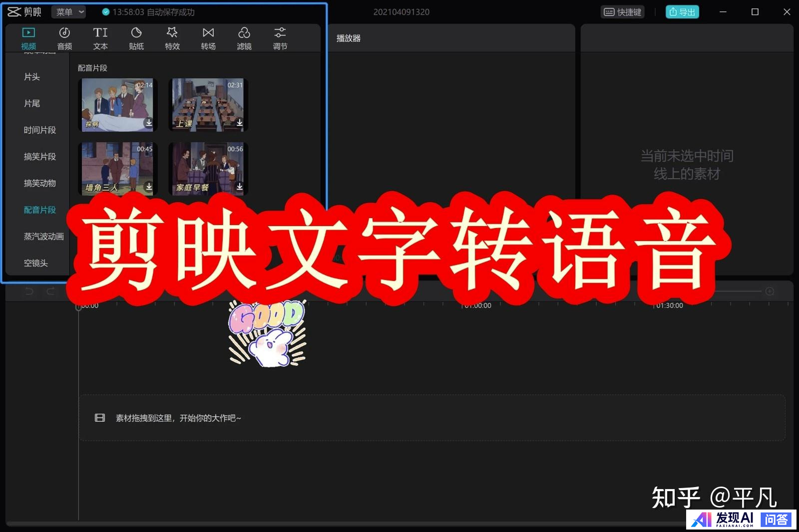
Task: Click the 剪映 app logo
Action: click(24, 12)
